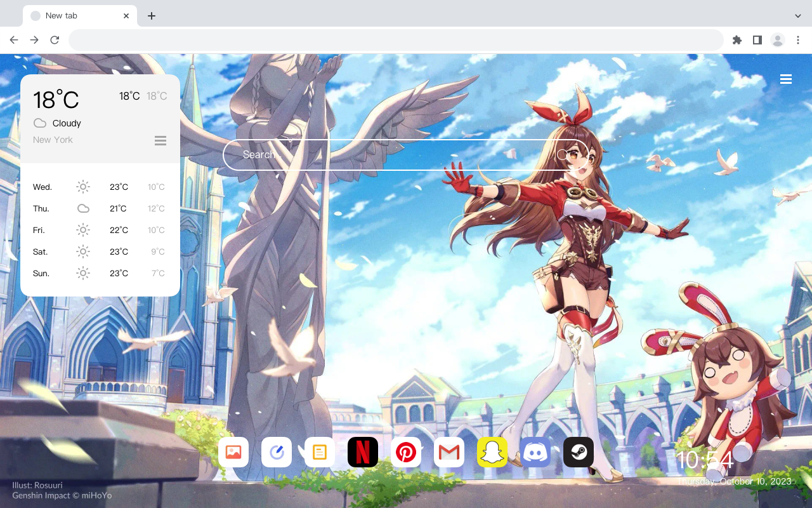The image size is (812, 508).
Task: Click the Genshin Impact © miHoYo credit
Action: [x=62, y=495]
